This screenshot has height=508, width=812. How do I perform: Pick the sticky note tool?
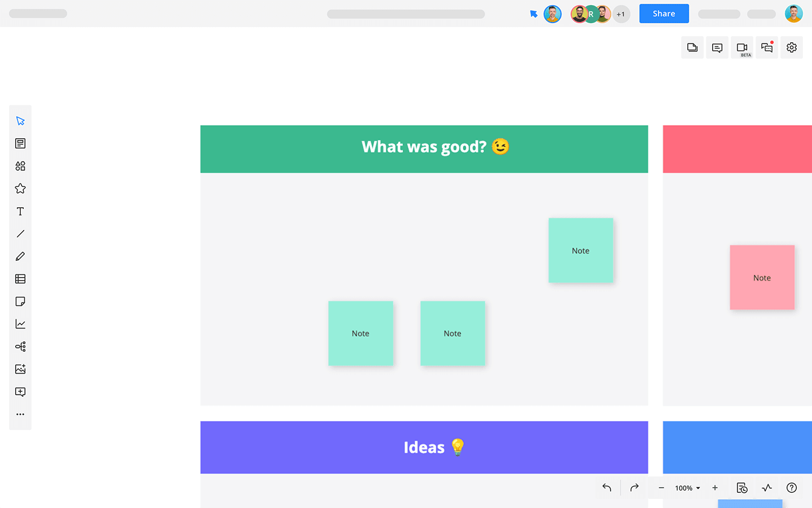[20, 301]
